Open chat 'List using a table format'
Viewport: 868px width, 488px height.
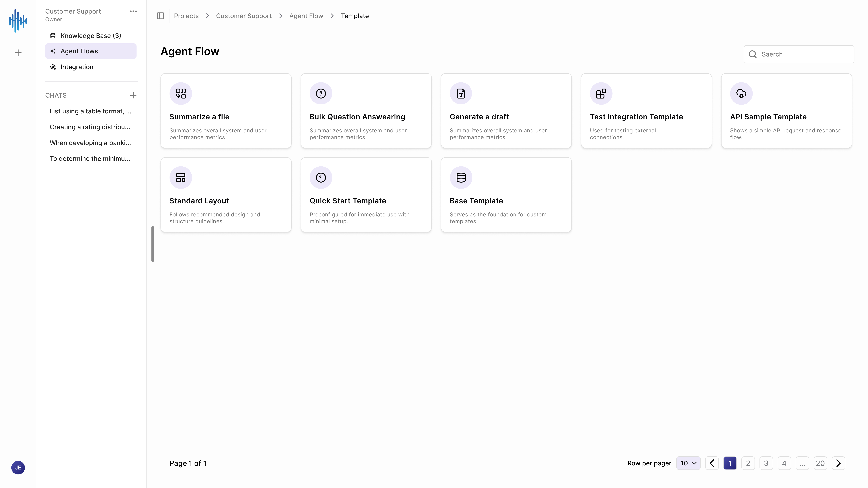tap(90, 111)
